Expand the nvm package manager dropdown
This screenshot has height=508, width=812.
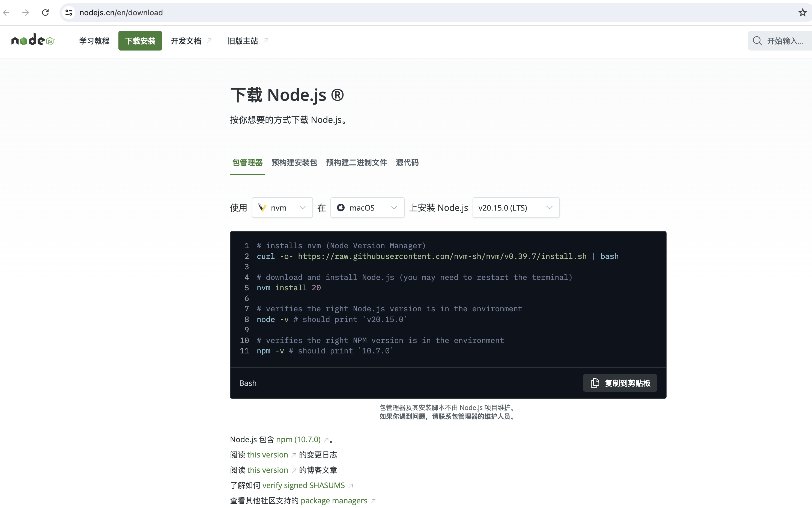282,208
